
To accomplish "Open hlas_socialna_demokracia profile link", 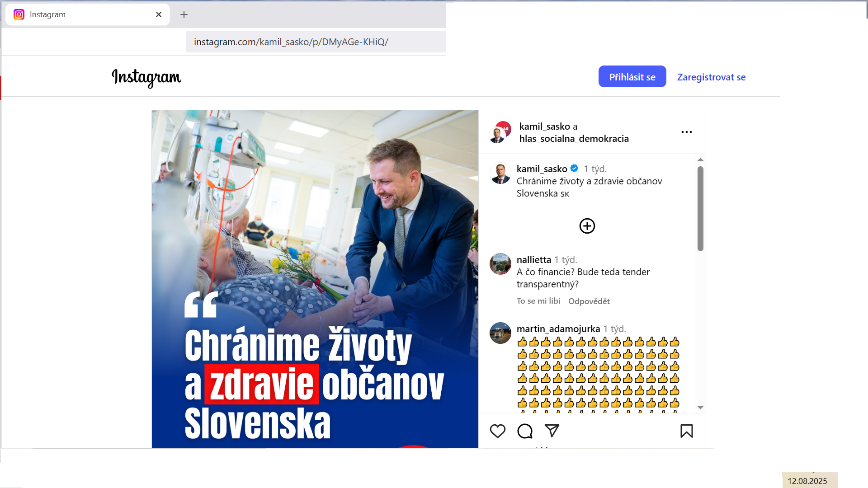I will pyautogui.click(x=574, y=139).
